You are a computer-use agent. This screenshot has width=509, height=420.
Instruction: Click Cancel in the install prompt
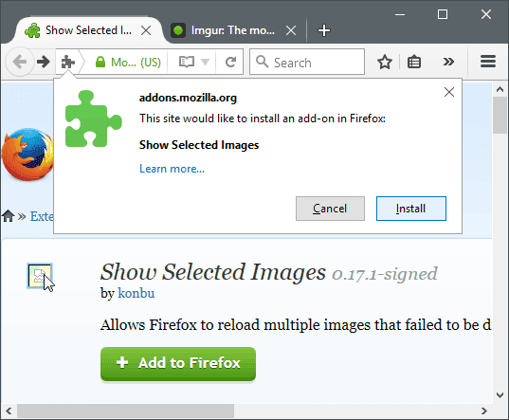(330, 209)
